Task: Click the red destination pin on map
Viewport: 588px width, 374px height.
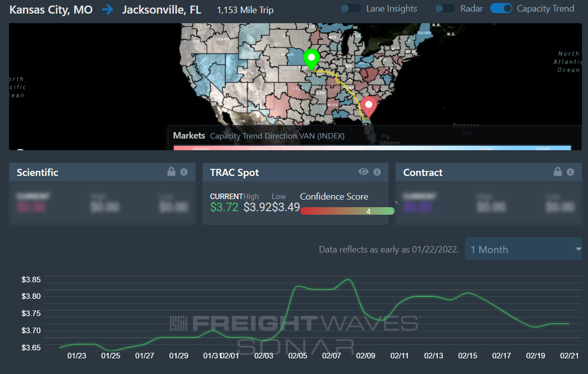Action: [369, 106]
